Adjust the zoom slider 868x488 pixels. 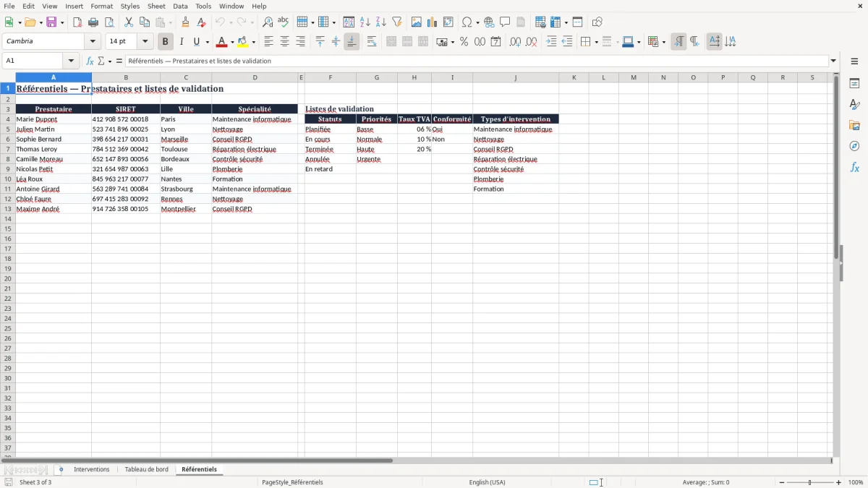tap(810, 482)
